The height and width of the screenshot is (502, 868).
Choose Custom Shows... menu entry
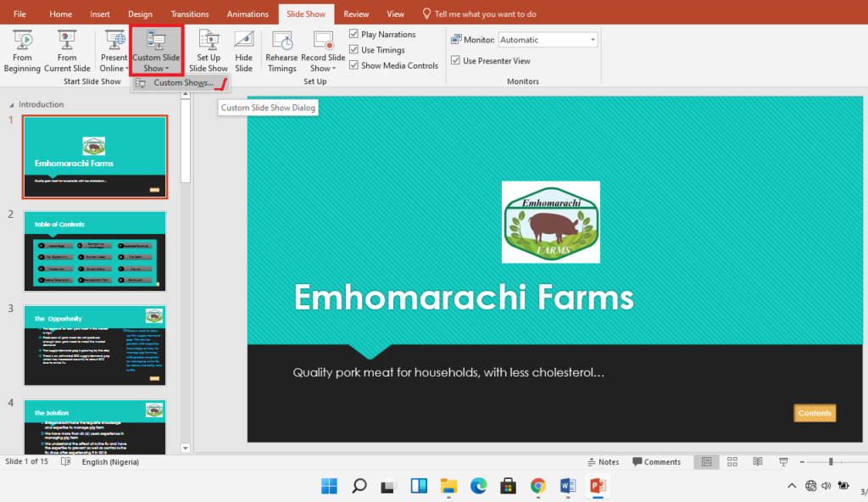[181, 82]
